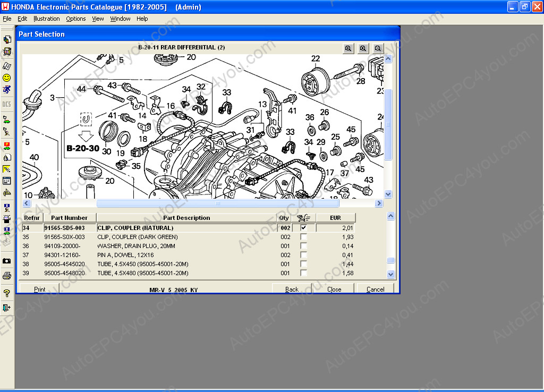The height and width of the screenshot is (392, 544).
Task: Open help via yellow question mark icon
Action: pyautogui.click(x=7, y=293)
